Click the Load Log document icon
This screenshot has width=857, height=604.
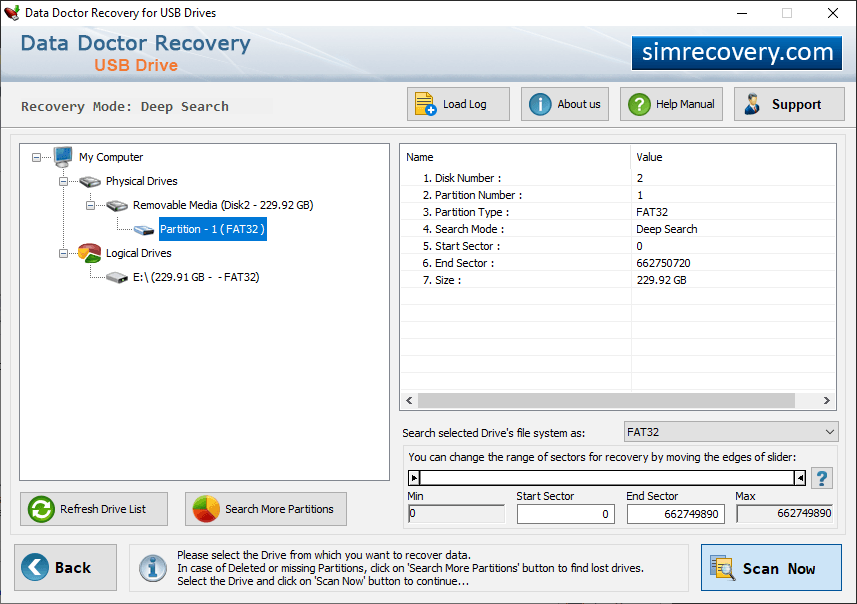click(x=425, y=104)
